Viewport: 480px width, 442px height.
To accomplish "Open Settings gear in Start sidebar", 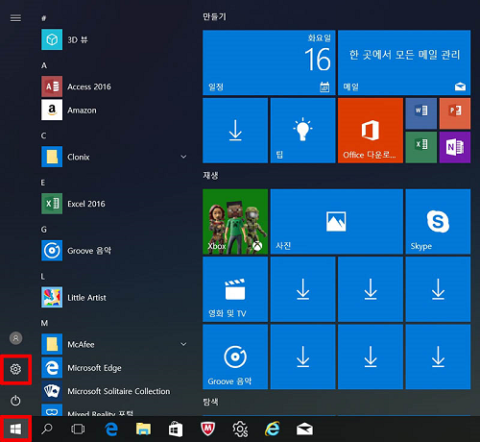I will pyautogui.click(x=15, y=369).
